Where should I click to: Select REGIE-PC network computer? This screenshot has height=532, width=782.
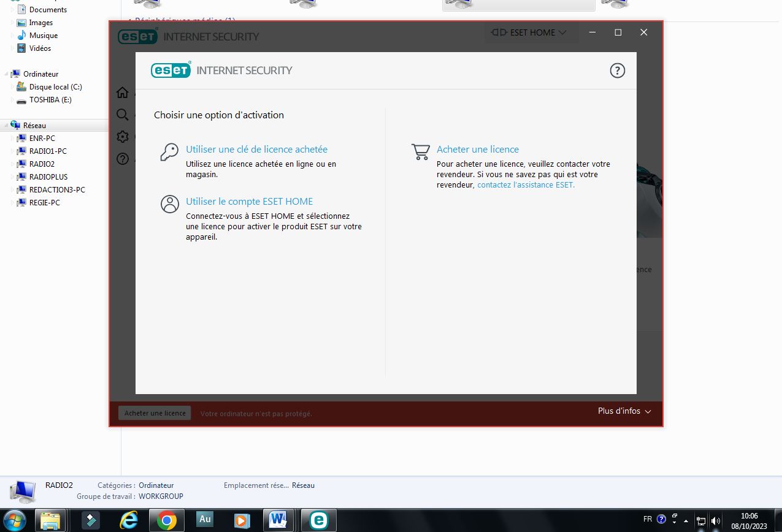point(44,203)
